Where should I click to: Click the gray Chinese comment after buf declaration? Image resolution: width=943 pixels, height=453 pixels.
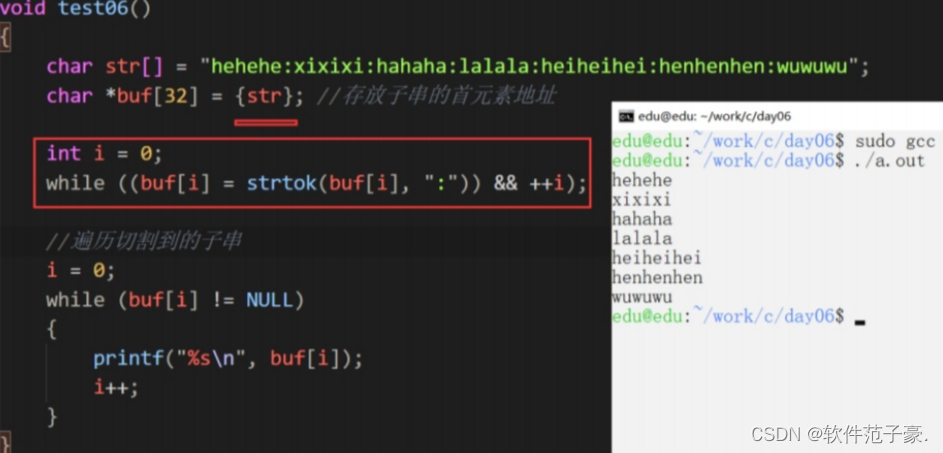point(435,96)
